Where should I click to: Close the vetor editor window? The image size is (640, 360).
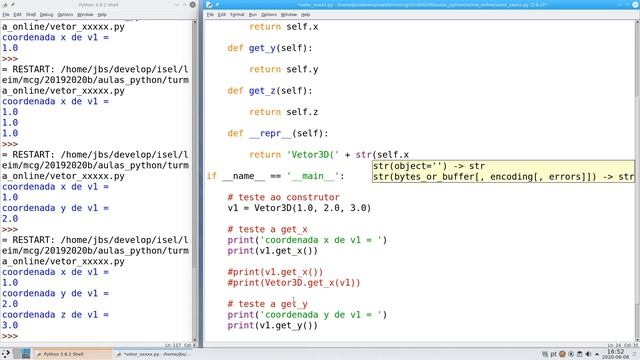(635, 4)
